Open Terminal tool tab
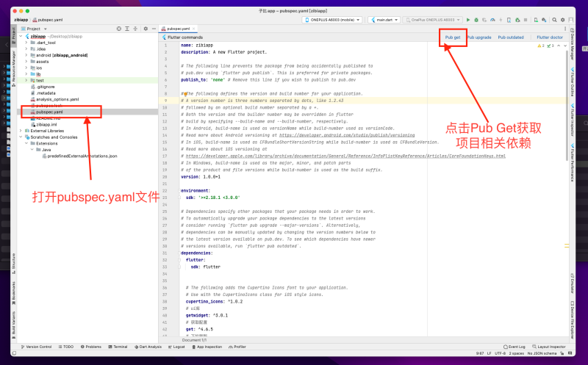The height and width of the screenshot is (365, 588). tap(118, 347)
